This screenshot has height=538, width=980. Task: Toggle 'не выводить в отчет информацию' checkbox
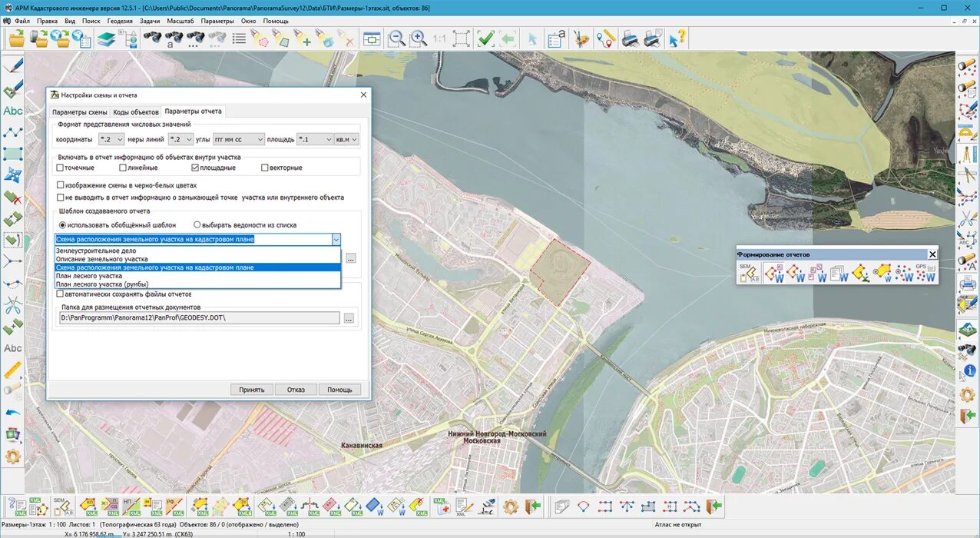click(60, 198)
